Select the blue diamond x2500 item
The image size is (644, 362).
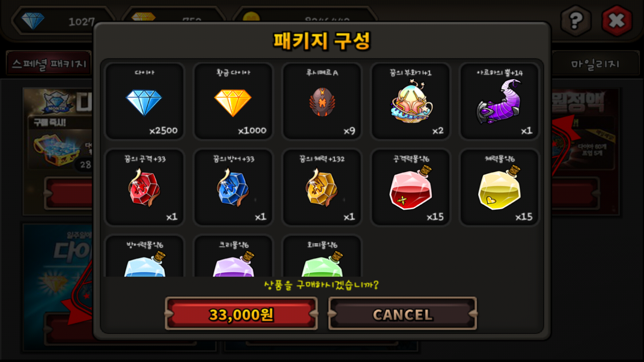(x=145, y=101)
